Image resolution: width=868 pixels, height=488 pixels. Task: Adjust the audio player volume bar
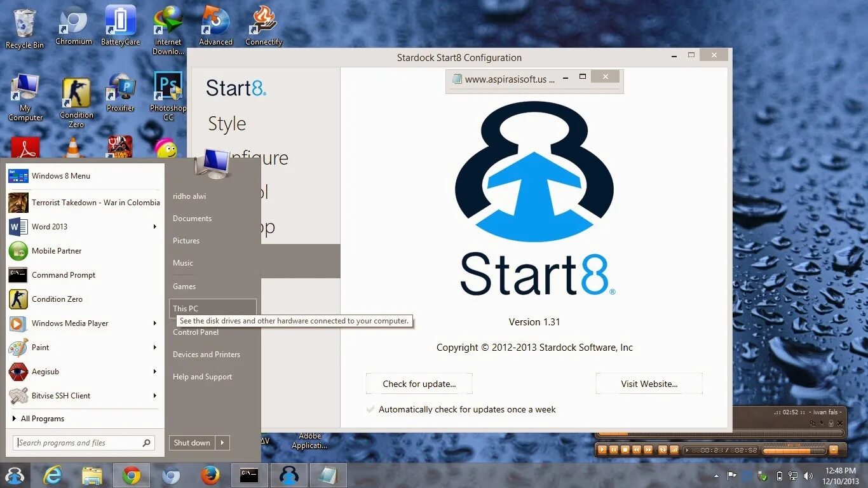tap(794, 451)
